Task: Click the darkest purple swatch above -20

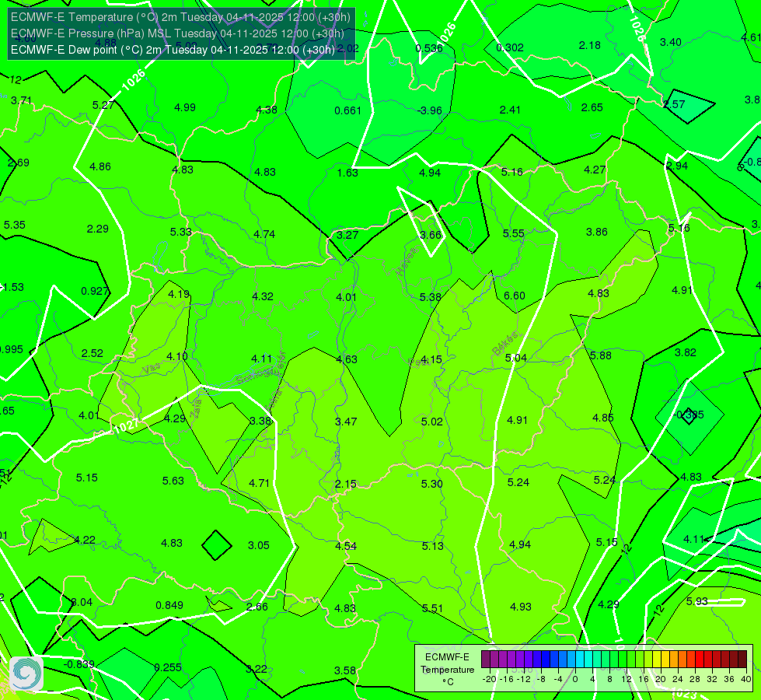Action: [x=485, y=660]
